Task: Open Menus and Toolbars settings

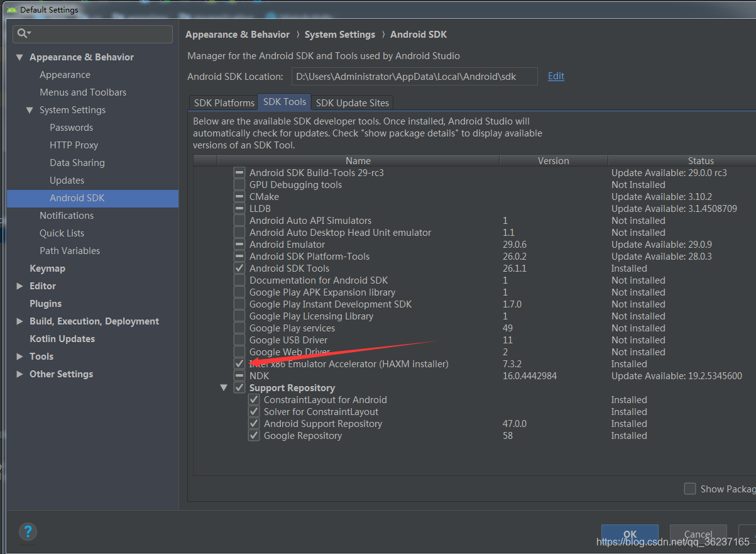Action: pos(83,92)
